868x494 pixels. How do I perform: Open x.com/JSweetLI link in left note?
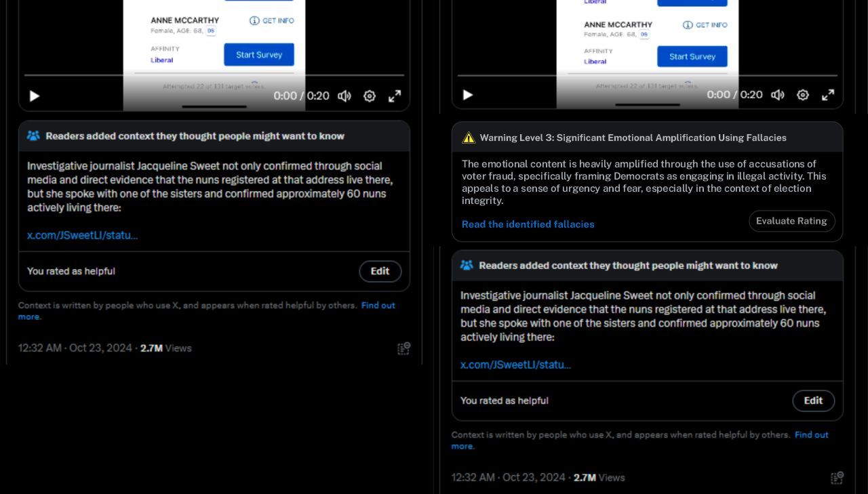click(x=83, y=235)
